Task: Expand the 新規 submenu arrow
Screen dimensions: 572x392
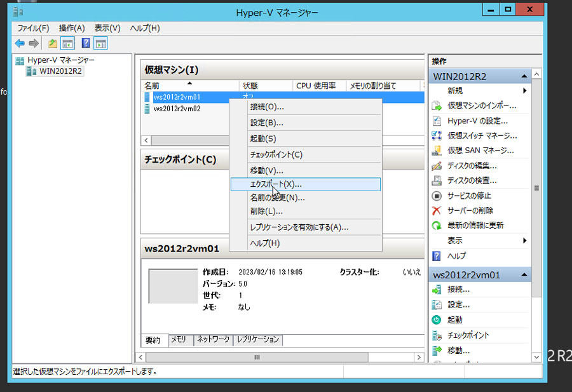Action: point(524,90)
